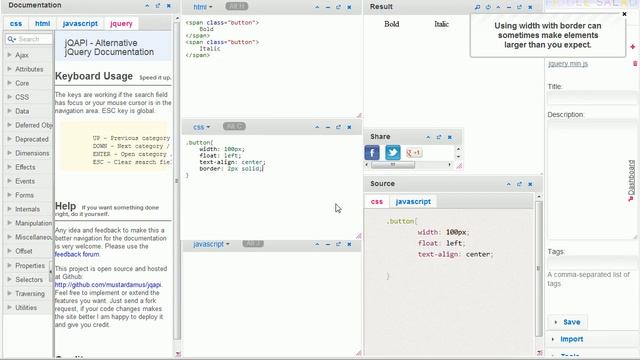Click the zoom icon in Result panel header
This screenshot has height=360, width=640.
tap(477, 7)
